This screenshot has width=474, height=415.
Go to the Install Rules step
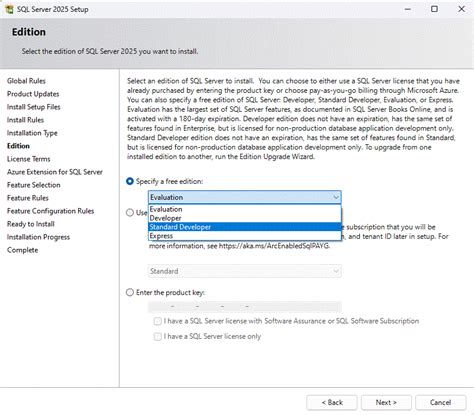25,120
